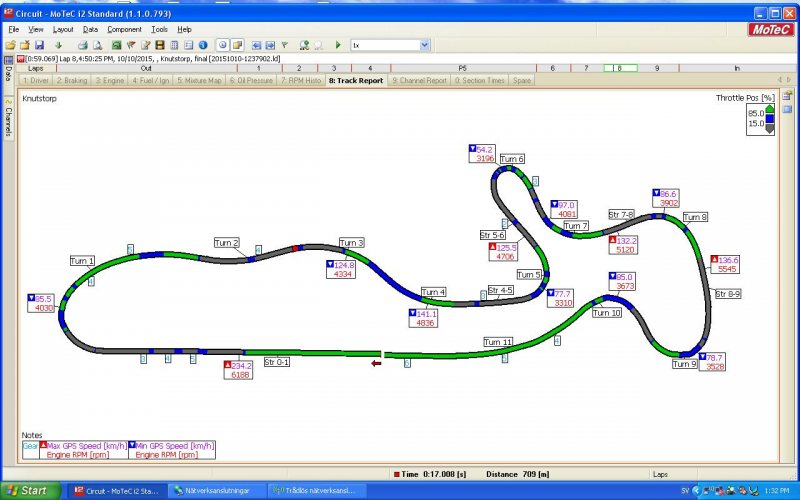Screen dimensions: 800x500
Task: Click the lower panel icon below properties icon
Action: point(788,109)
